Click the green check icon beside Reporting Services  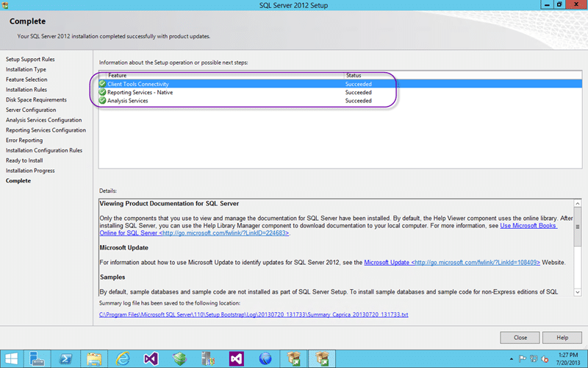coord(102,93)
